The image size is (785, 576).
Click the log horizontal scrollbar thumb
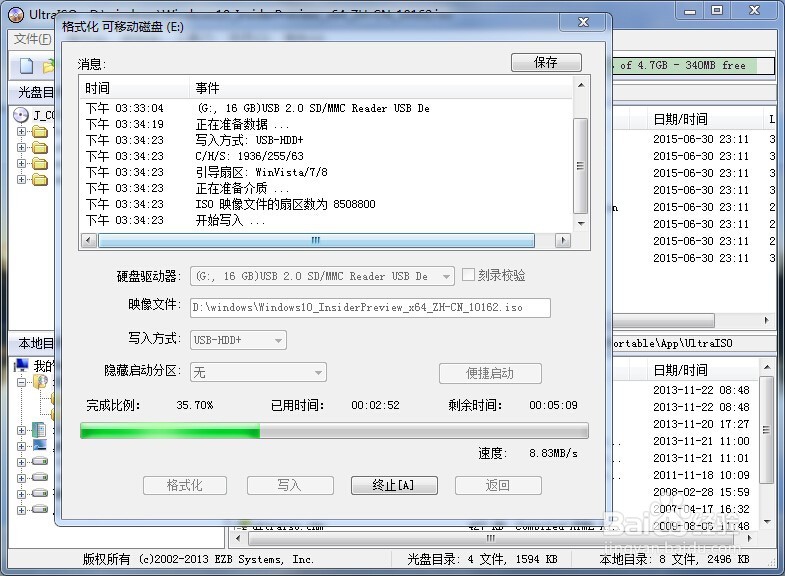coord(316,240)
